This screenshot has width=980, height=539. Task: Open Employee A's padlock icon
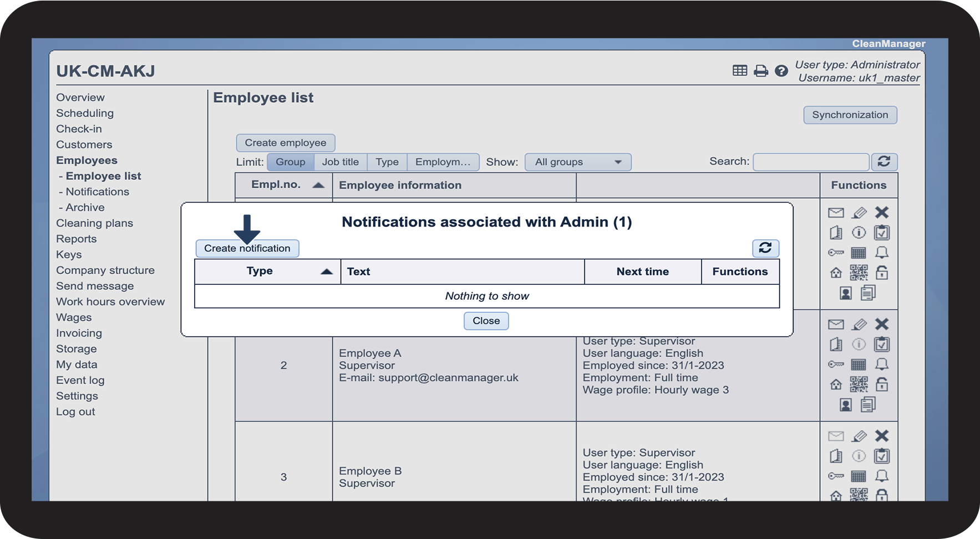tap(882, 384)
